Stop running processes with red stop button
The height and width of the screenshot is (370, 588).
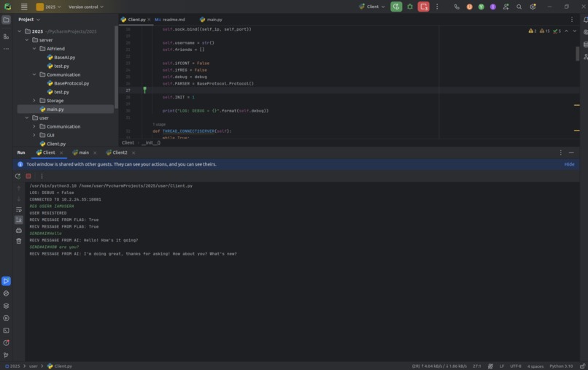(x=423, y=7)
